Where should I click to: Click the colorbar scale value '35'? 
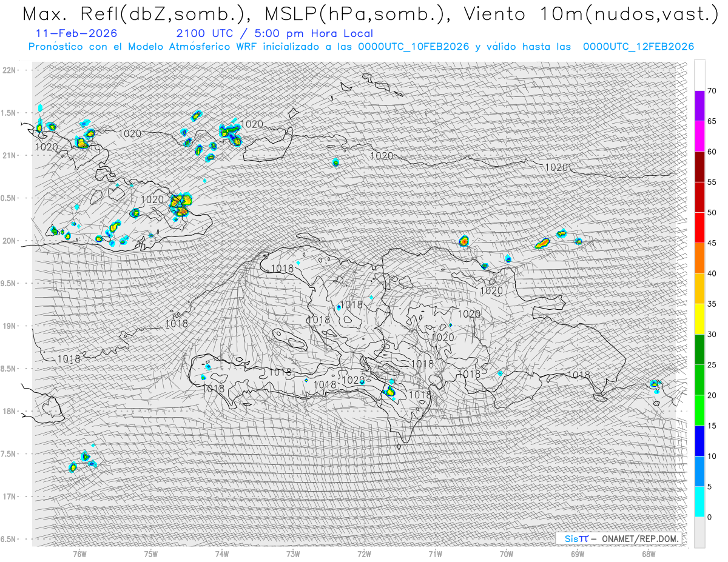pos(712,304)
